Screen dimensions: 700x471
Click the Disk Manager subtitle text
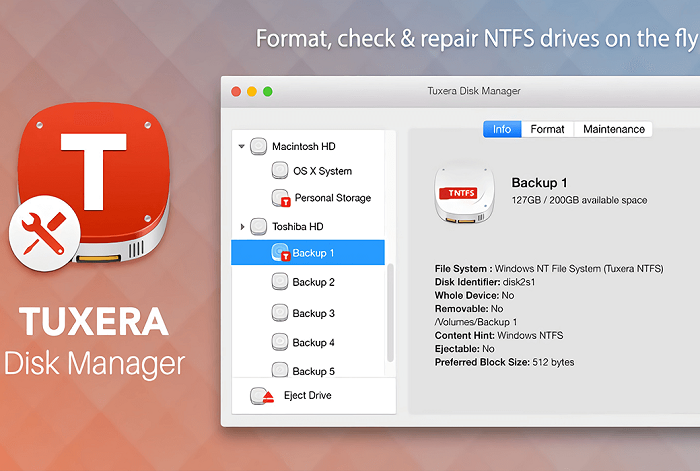pos(95,363)
